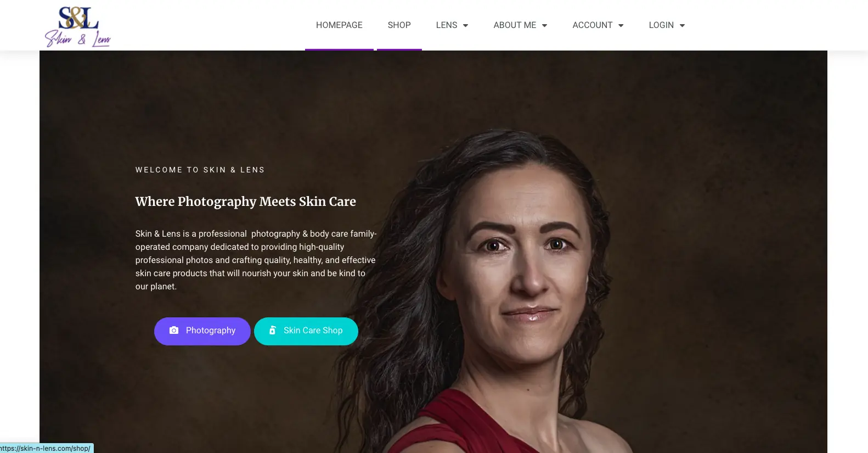Go to the SHOP menu item
The height and width of the screenshot is (453, 868).
pyautogui.click(x=399, y=25)
